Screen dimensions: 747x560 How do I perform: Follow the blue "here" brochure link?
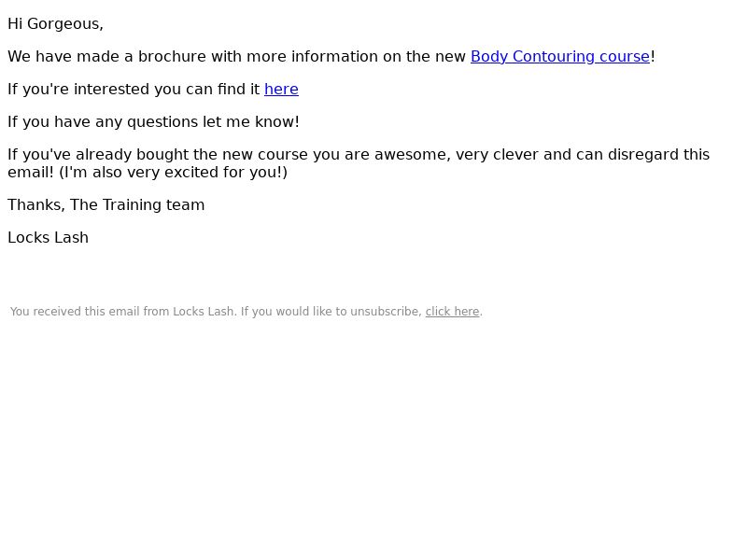tap(281, 89)
